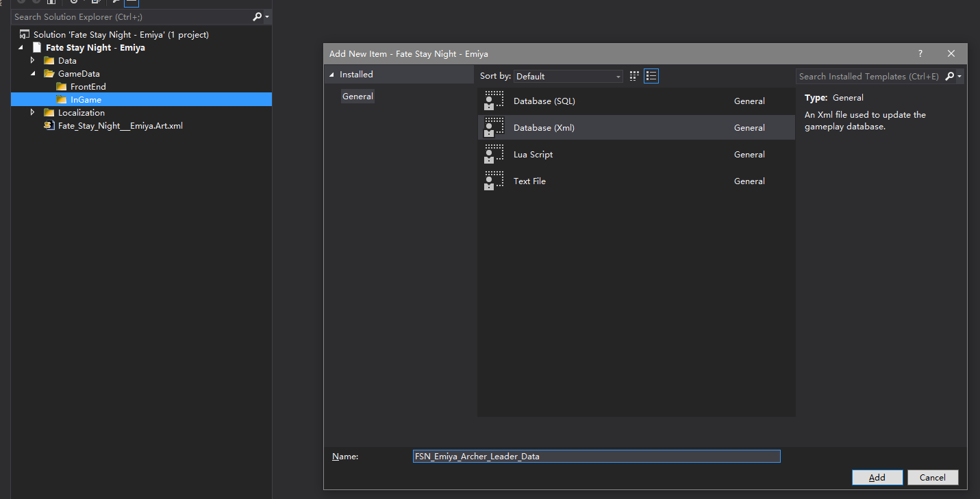Screen dimensions: 980x499
Task: Select the GameData folder label
Action: (x=79, y=74)
